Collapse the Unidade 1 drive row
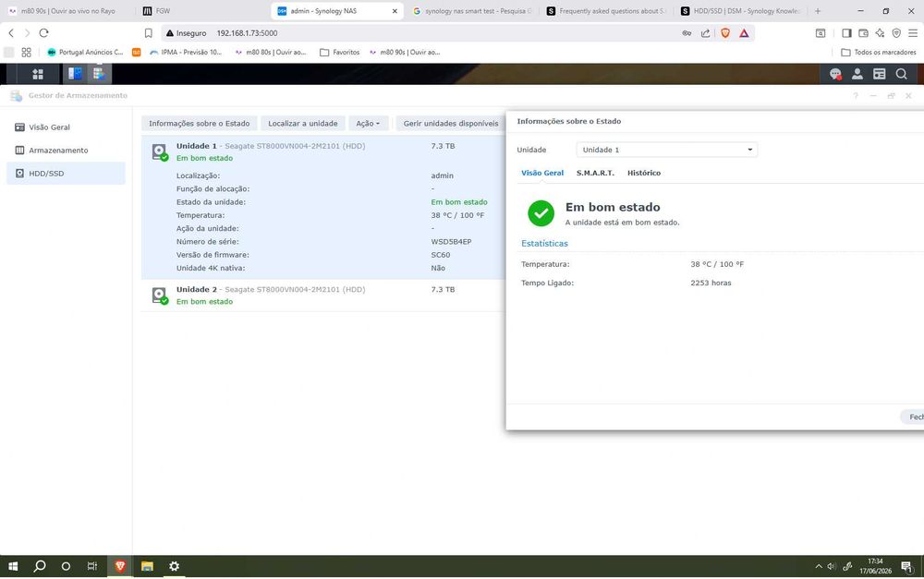This screenshot has width=924, height=579. click(323, 151)
